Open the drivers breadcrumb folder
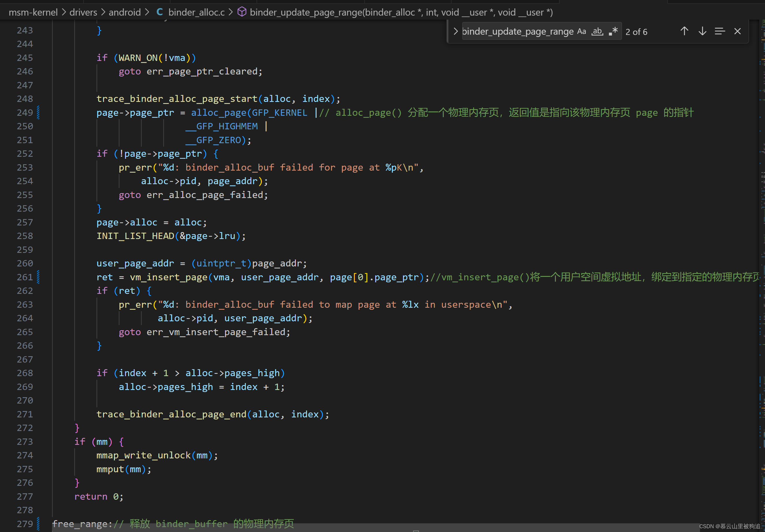This screenshot has height=532, width=765. [83, 12]
